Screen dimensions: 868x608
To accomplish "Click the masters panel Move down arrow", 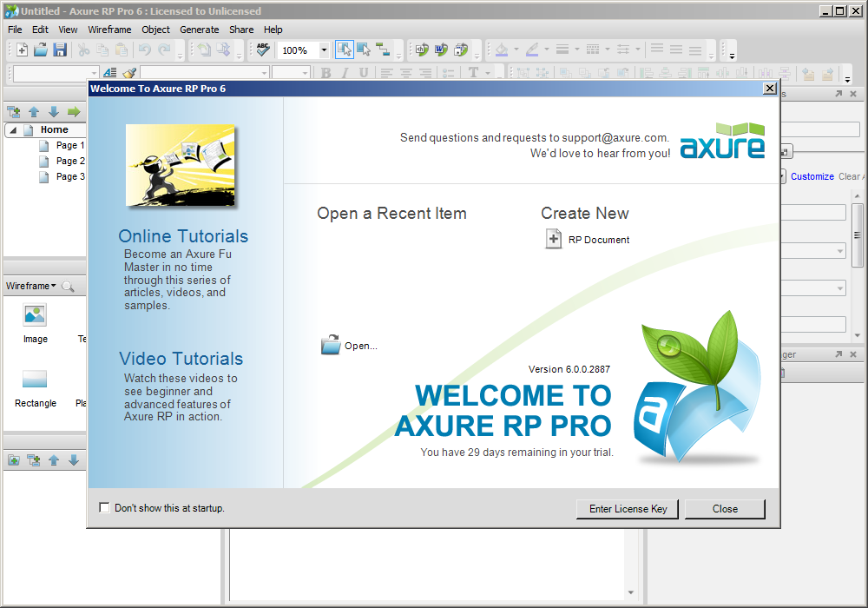I will point(74,460).
